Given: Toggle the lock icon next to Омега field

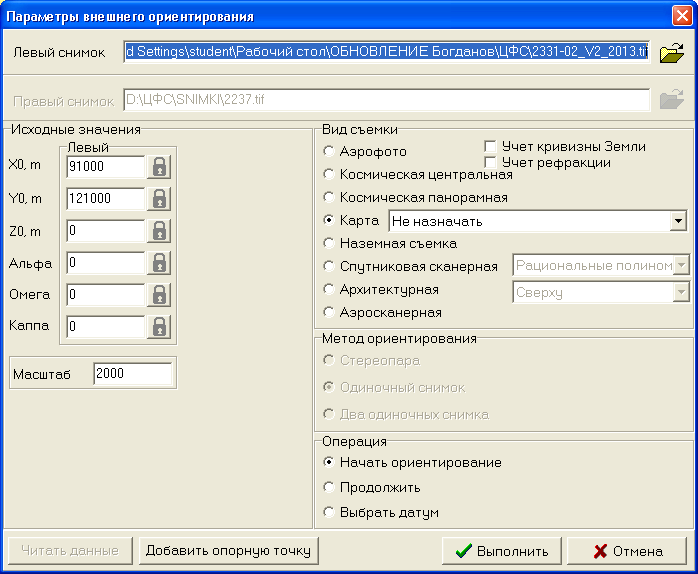Looking at the screenshot, I should (x=158, y=294).
